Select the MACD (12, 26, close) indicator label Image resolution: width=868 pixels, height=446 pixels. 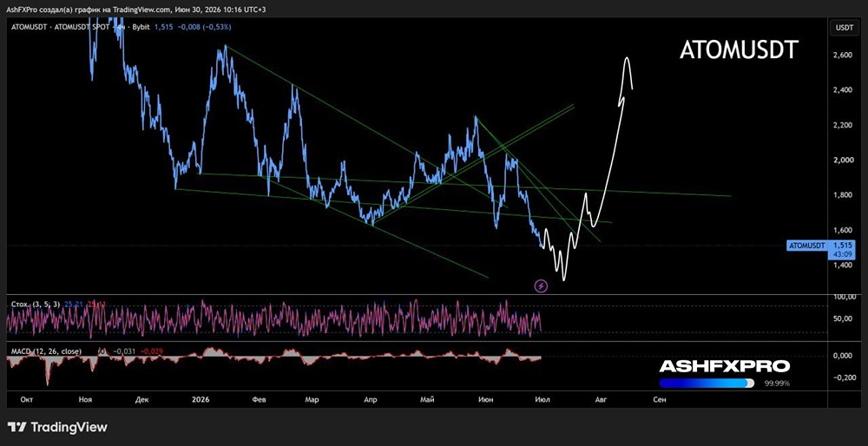tap(46, 351)
